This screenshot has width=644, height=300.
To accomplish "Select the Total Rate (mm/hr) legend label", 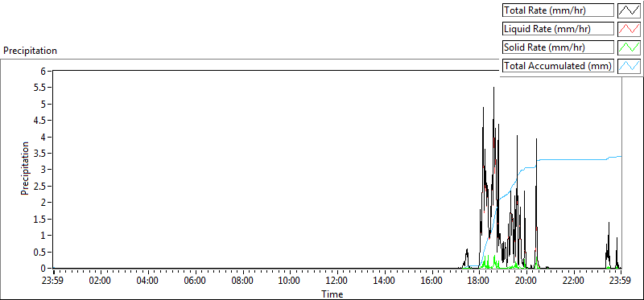I will click(558, 10).
